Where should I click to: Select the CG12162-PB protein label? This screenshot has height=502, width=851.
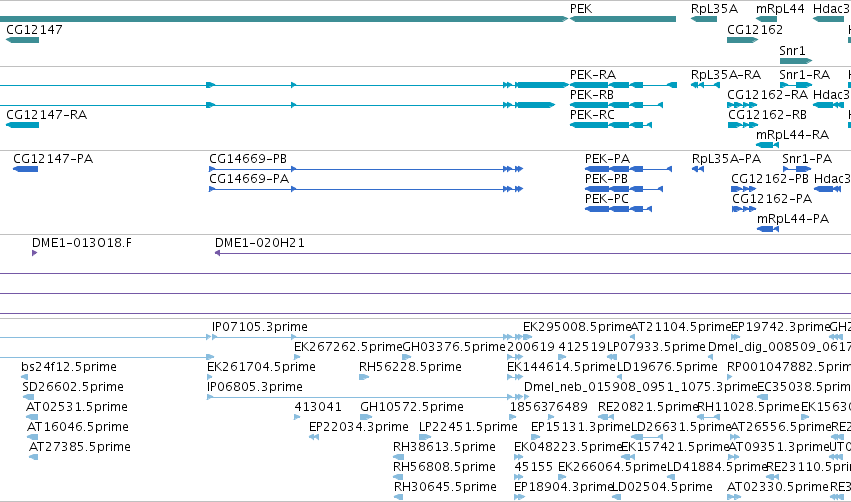(x=770, y=179)
